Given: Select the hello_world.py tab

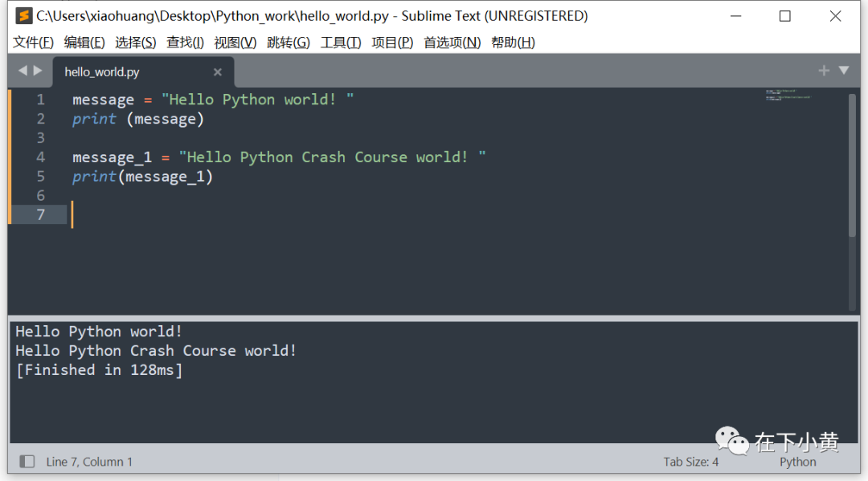Looking at the screenshot, I should pos(143,72).
